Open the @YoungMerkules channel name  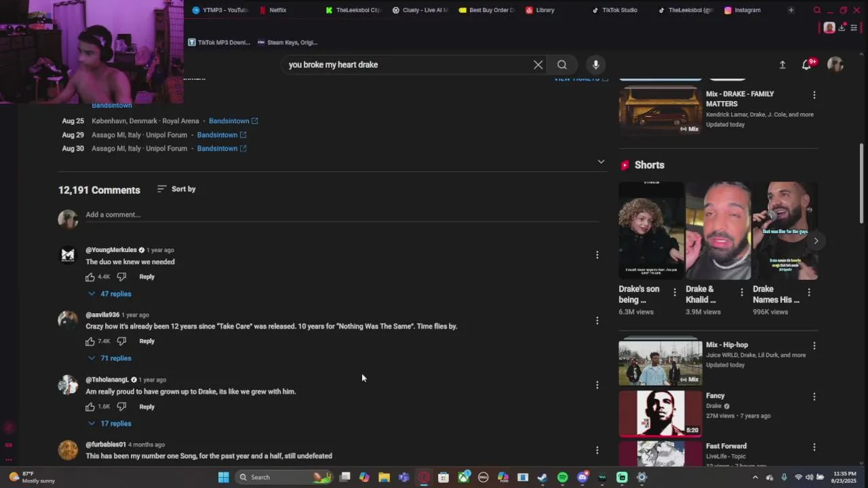[111, 250]
